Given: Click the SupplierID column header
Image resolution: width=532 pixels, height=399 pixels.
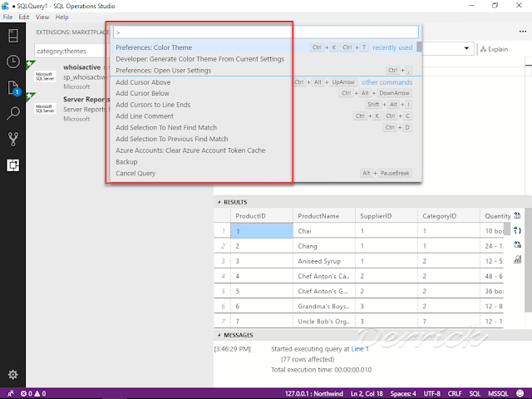Looking at the screenshot, I should tap(387, 216).
